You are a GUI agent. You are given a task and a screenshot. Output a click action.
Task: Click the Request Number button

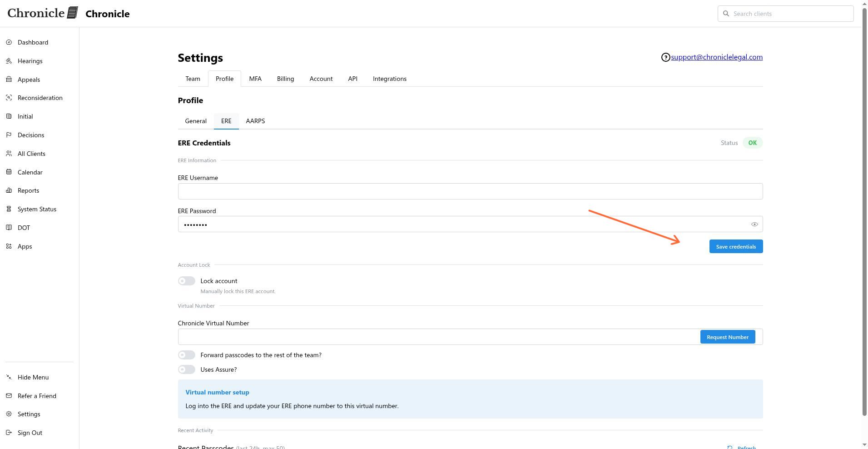point(728,337)
